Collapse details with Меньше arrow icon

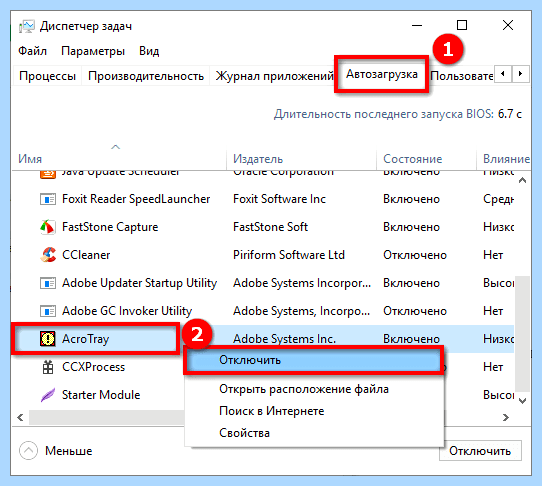pyautogui.click(x=28, y=451)
